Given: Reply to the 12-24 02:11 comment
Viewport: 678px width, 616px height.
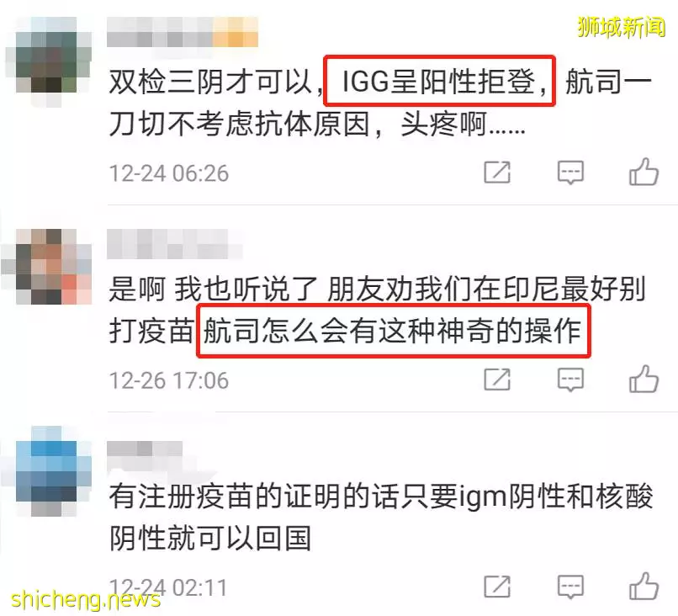Looking at the screenshot, I should (570, 587).
